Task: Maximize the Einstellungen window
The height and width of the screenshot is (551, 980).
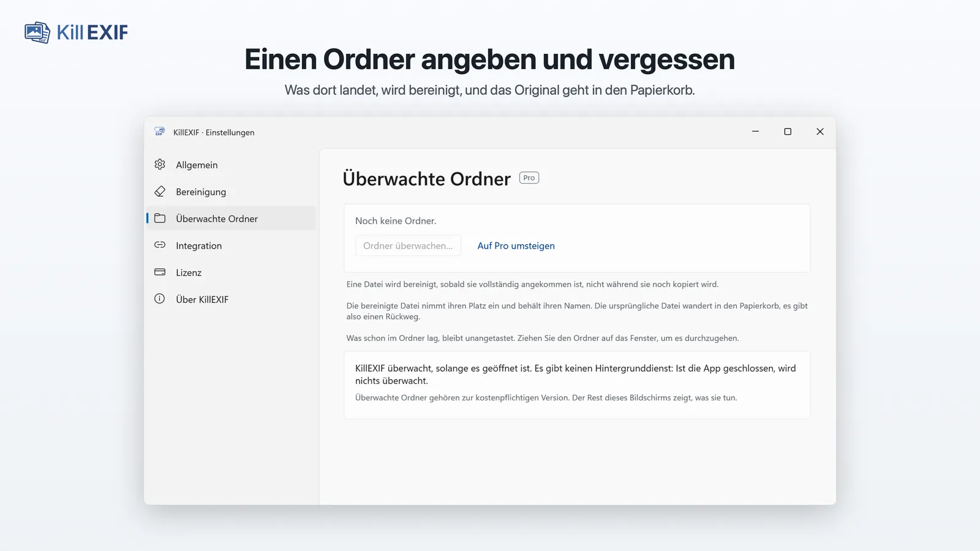Action: coord(788,132)
